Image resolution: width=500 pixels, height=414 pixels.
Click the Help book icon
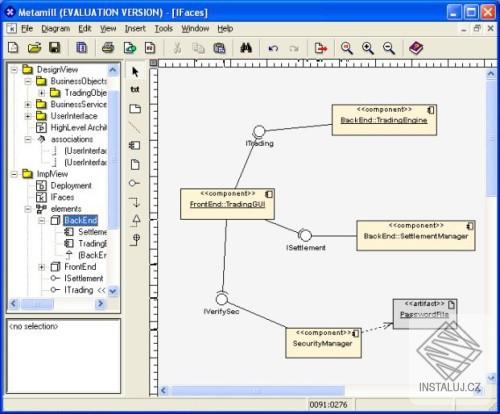pos(416,48)
